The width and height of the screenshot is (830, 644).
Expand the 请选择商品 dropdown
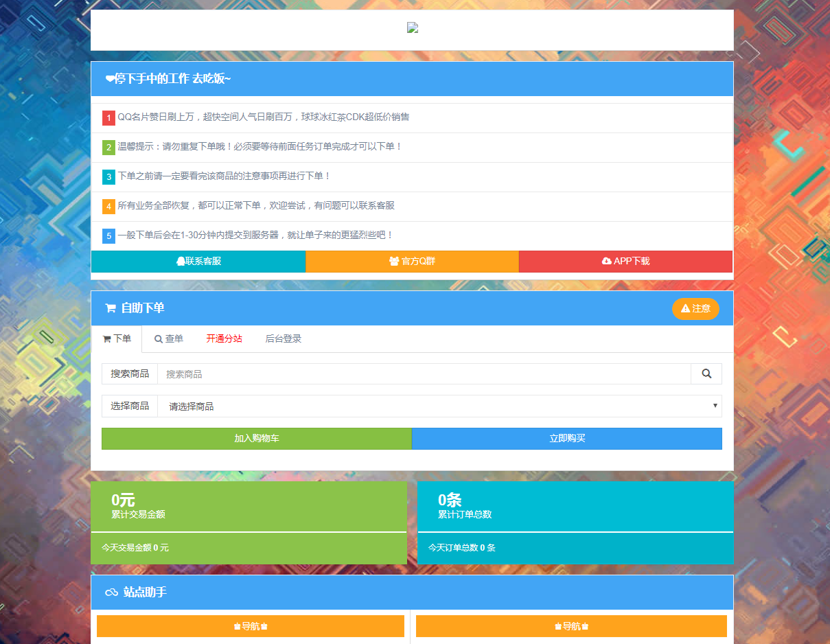pos(439,406)
